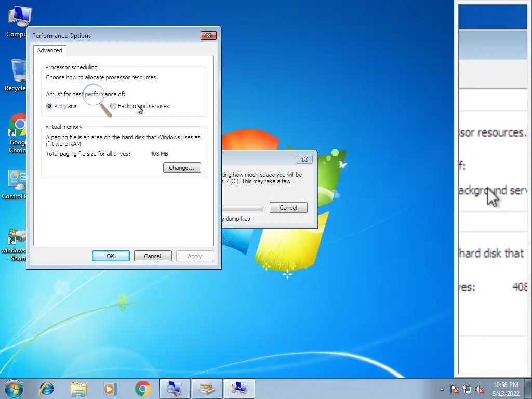
Task: Open the Recycle Bin desktop icon
Action: [15, 75]
